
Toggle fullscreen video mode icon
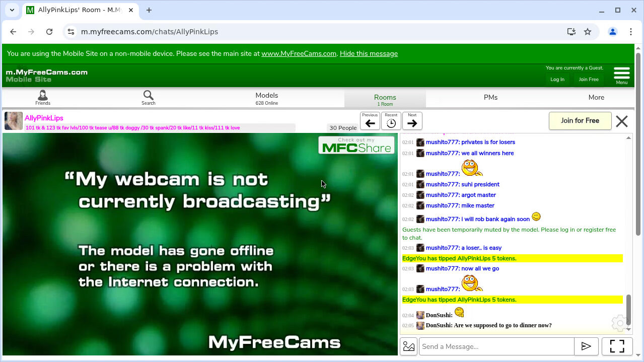click(617, 346)
